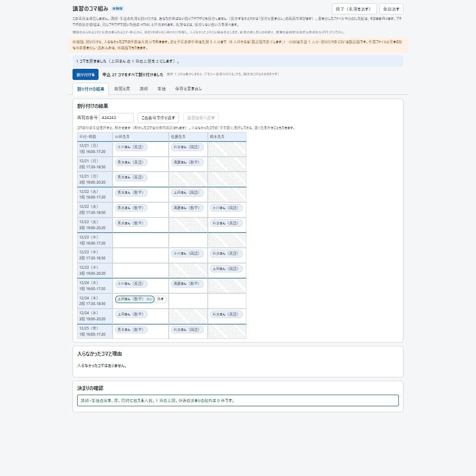Click the 全部消す button
476x476 pixels.
[x=391, y=9]
